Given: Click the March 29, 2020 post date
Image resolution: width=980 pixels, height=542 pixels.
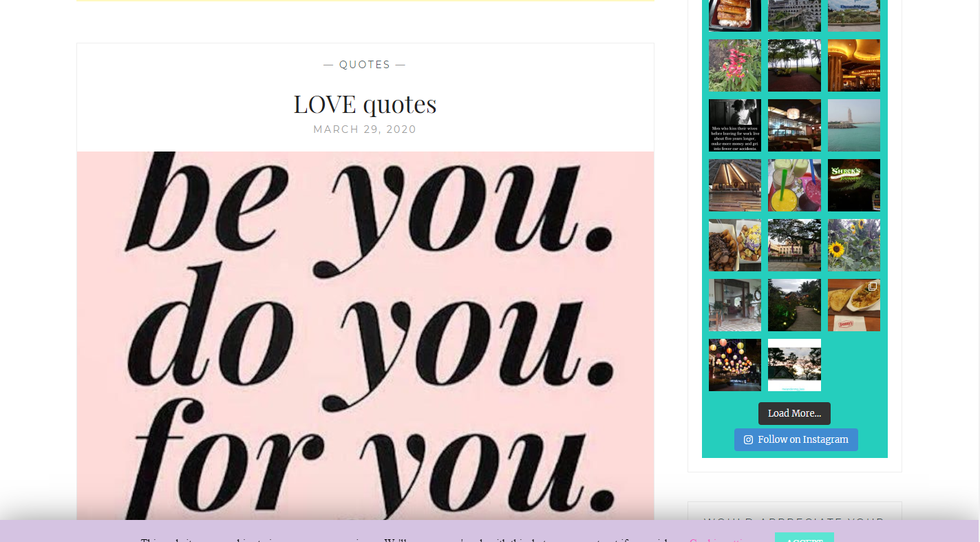Looking at the screenshot, I should click(x=365, y=129).
